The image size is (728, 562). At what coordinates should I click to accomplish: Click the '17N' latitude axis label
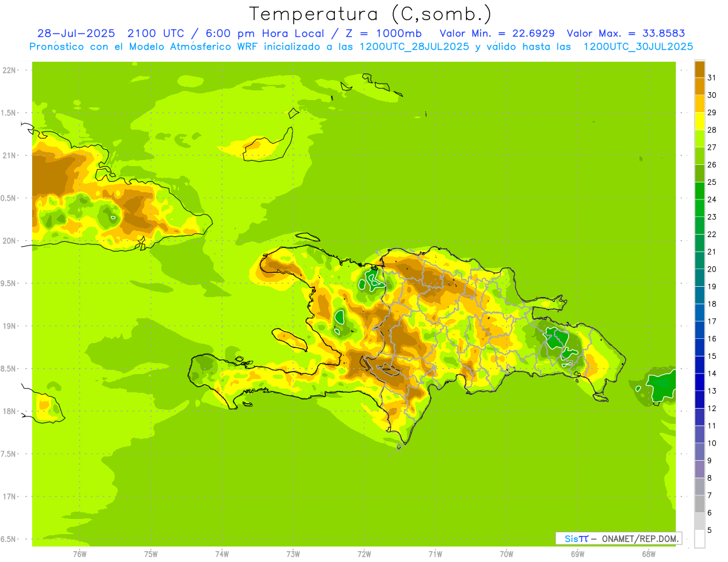pyautogui.click(x=9, y=497)
